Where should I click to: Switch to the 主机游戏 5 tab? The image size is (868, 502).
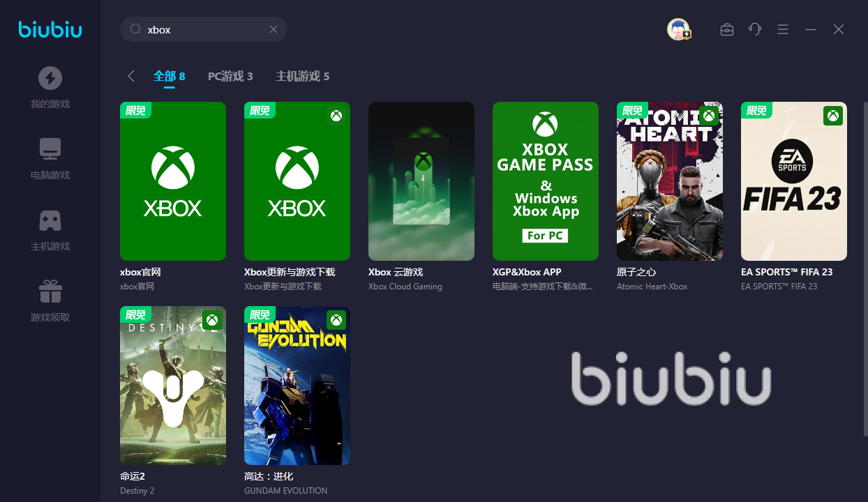pyautogui.click(x=302, y=76)
